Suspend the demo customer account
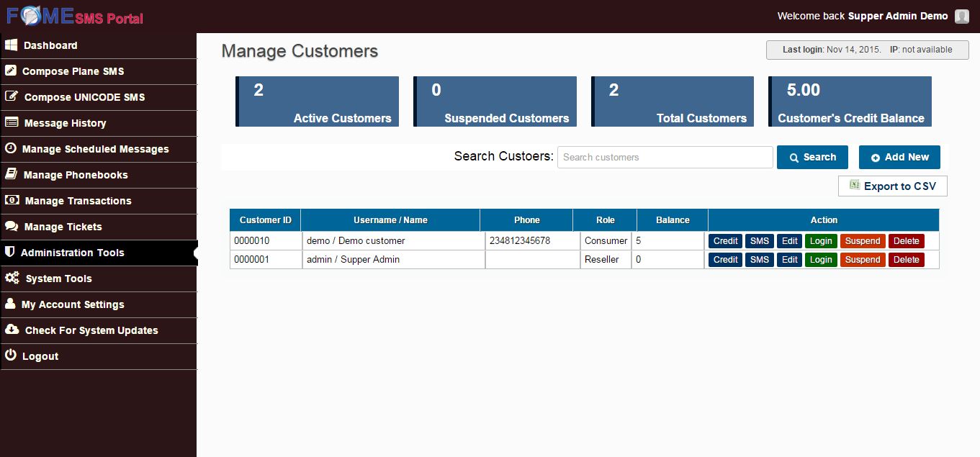This screenshot has height=457, width=980. (x=862, y=241)
